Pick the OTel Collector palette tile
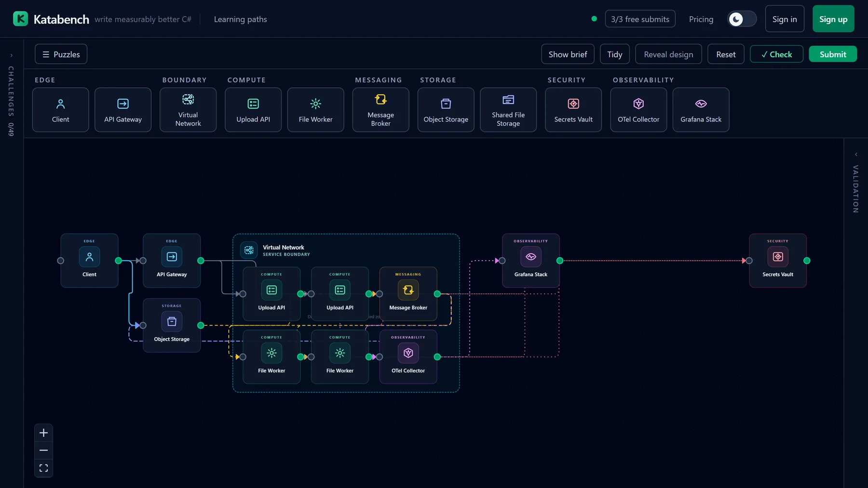Viewport: 868px width, 488px height. pyautogui.click(x=638, y=110)
